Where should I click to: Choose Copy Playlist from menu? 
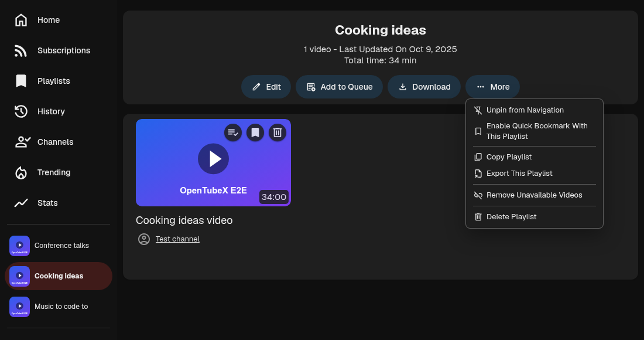[535, 157]
